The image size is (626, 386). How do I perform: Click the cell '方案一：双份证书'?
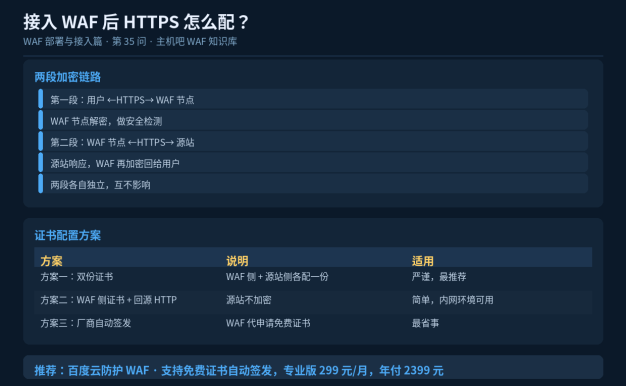77,277
